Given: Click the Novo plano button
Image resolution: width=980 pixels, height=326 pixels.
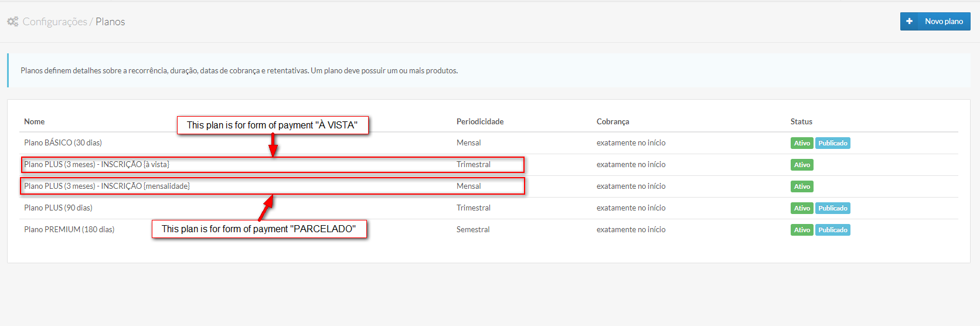Looking at the screenshot, I should [x=943, y=22].
